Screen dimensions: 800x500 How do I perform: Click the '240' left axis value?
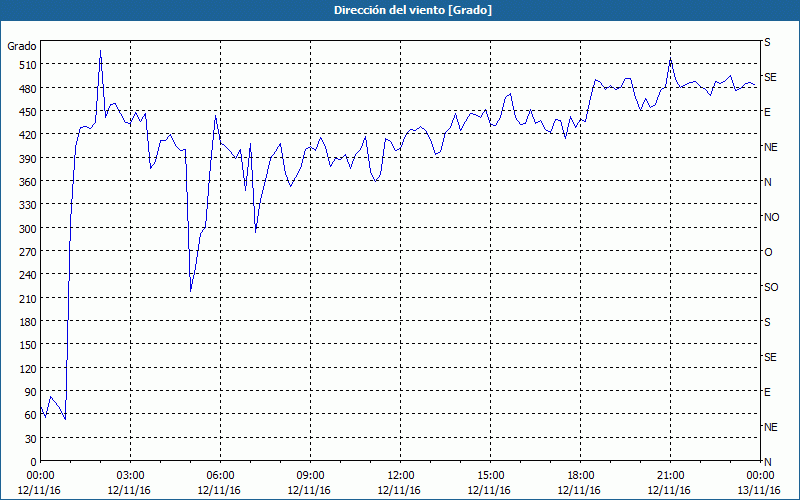[28, 276]
